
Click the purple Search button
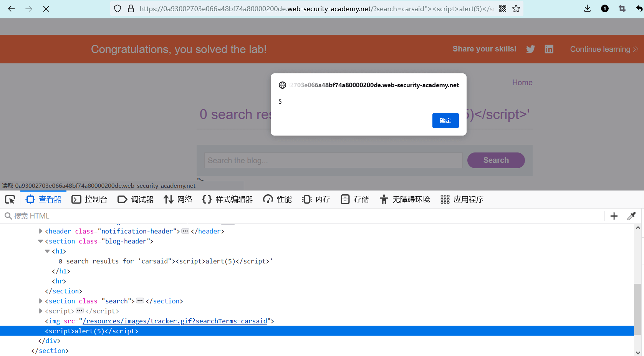[x=496, y=160]
